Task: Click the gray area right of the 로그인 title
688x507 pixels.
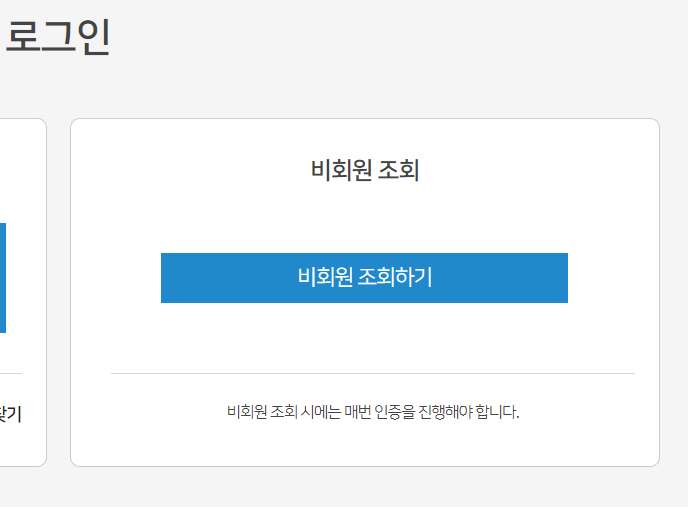Action: coord(400,40)
